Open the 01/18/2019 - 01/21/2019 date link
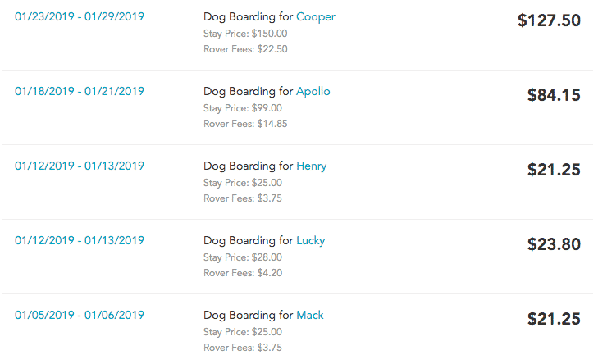This screenshot has height=364, width=598. coord(80,92)
